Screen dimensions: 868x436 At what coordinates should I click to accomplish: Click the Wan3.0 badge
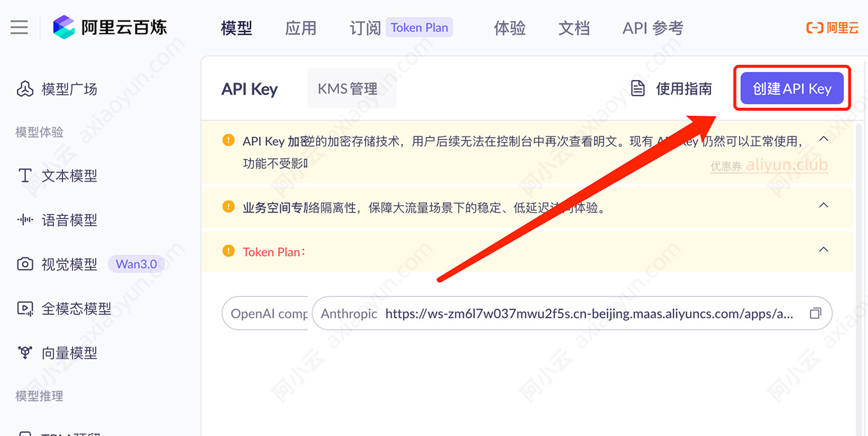pos(136,264)
